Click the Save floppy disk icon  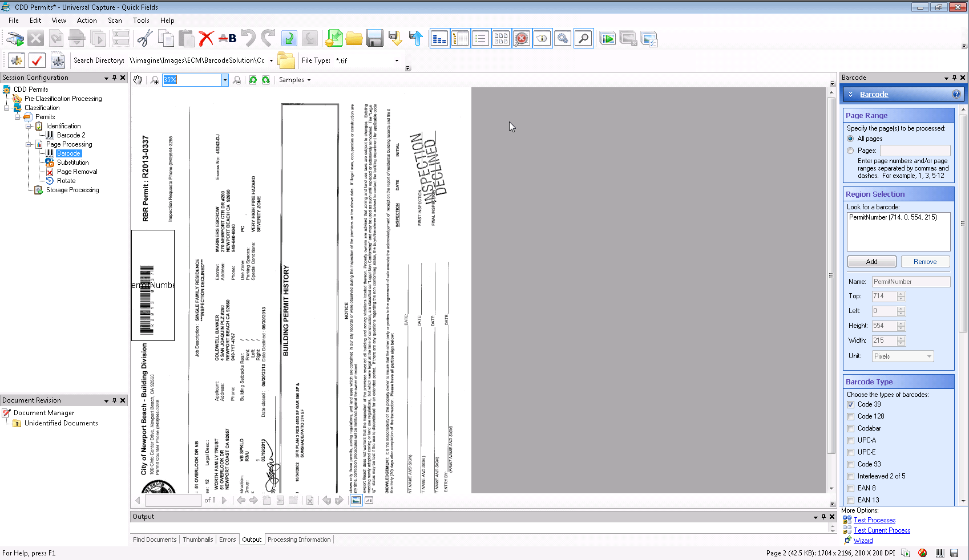[x=374, y=39]
